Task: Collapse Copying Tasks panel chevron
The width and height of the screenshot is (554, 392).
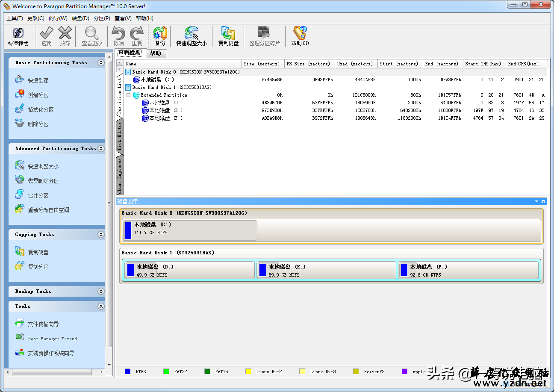Action: [101, 235]
